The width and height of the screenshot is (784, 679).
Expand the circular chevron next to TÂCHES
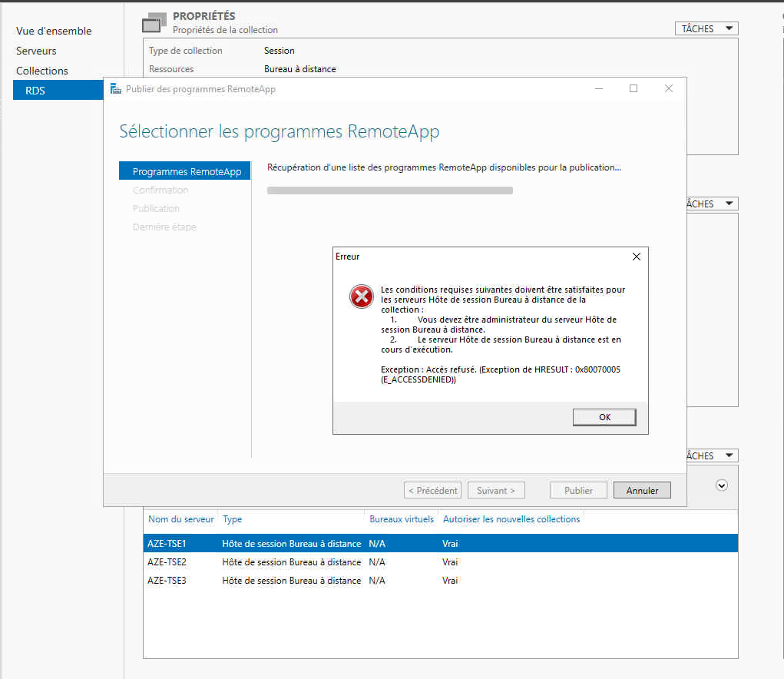click(720, 485)
